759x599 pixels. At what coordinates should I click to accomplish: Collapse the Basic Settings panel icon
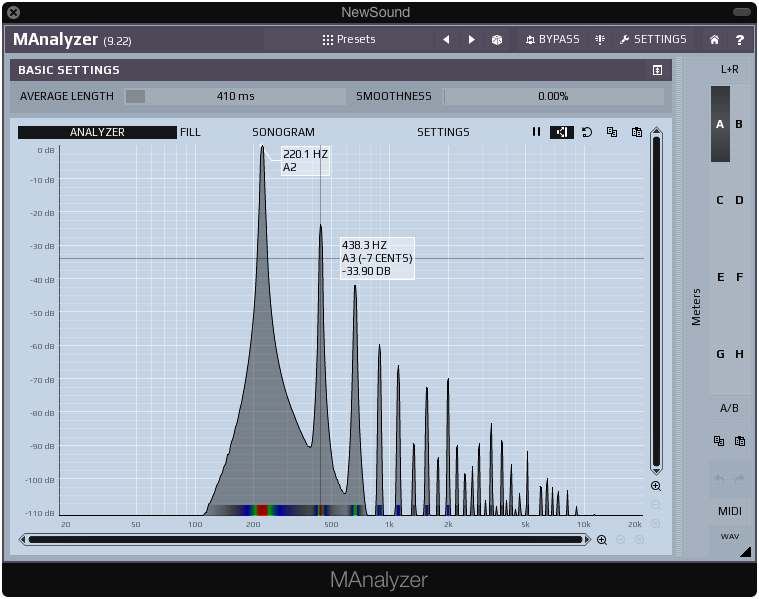[657, 70]
